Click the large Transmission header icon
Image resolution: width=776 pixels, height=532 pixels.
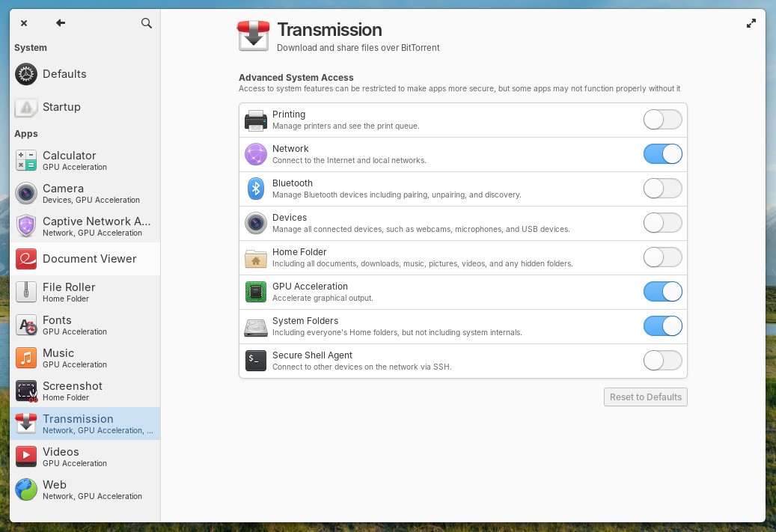tap(254, 36)
